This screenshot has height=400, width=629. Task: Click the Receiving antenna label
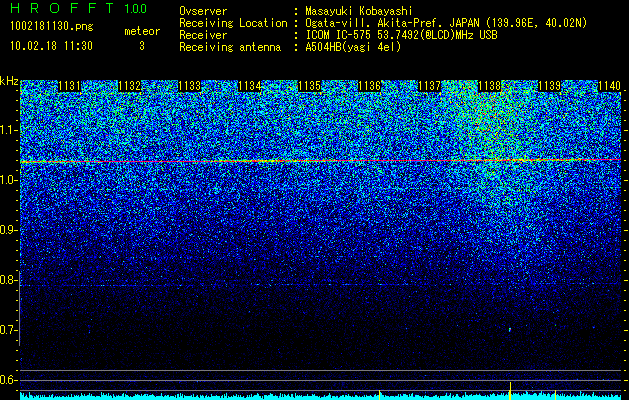(x=230, y=47)
